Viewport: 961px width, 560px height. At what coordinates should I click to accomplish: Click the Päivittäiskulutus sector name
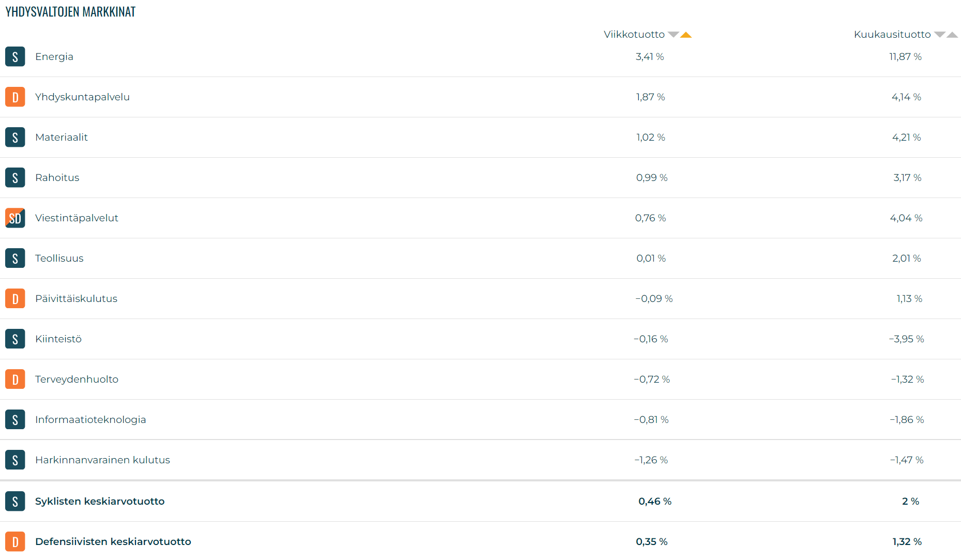(x=76, y=298)
